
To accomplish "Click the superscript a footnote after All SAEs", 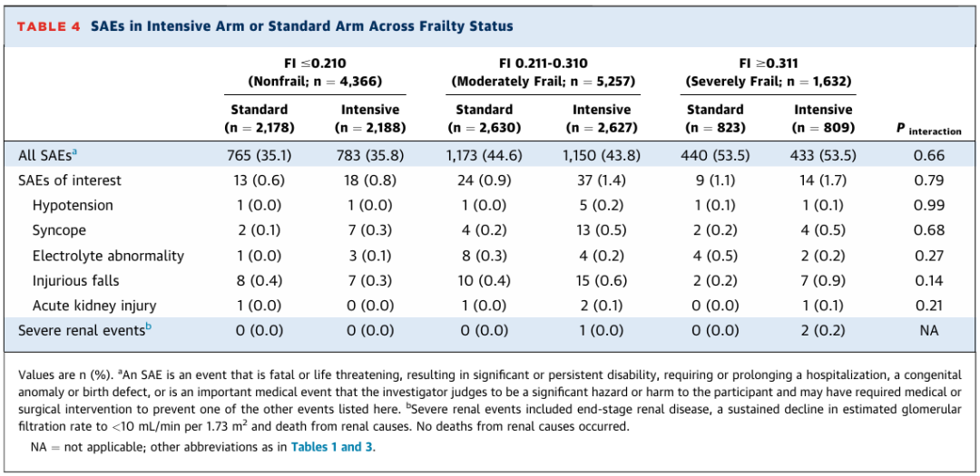I will 73,152.
